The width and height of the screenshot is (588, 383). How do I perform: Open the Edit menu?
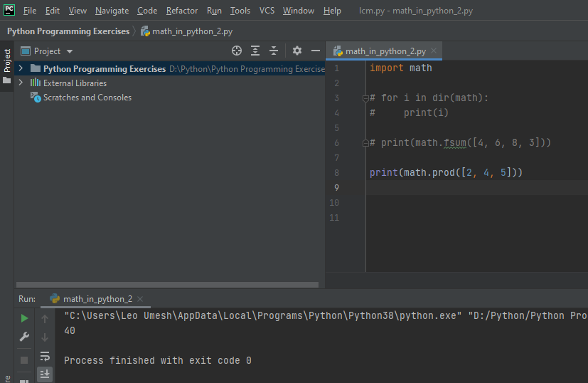(52, 11)
